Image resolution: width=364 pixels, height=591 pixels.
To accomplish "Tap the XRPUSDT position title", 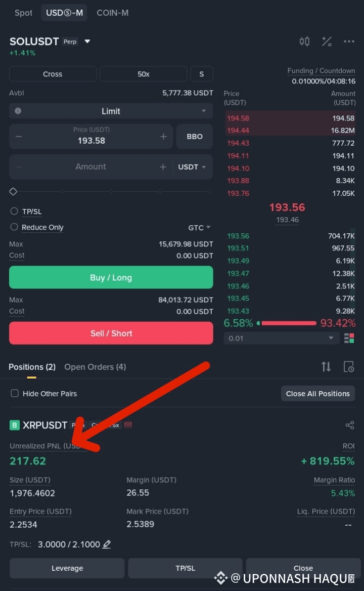I will point(45,425).
